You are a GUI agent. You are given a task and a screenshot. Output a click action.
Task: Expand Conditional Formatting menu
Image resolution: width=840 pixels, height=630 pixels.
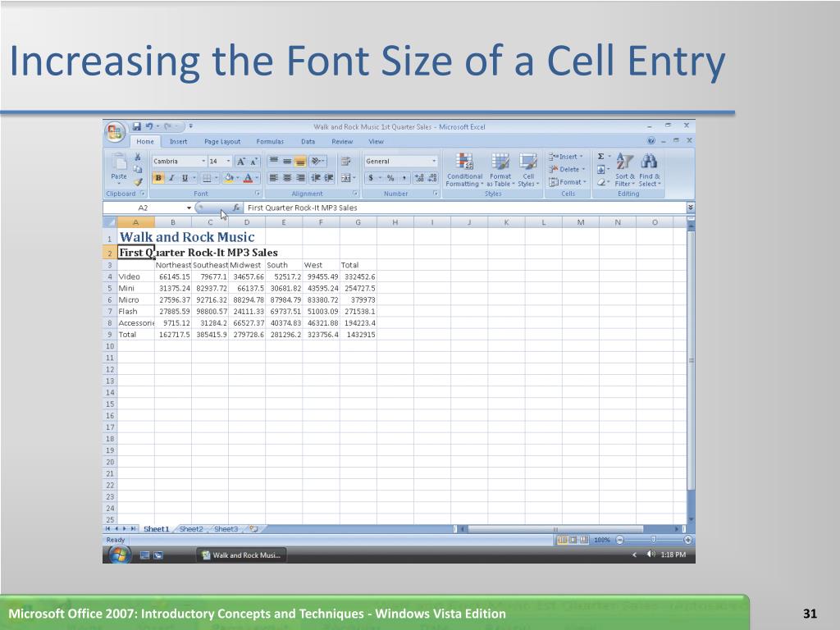tap(464, 171)
